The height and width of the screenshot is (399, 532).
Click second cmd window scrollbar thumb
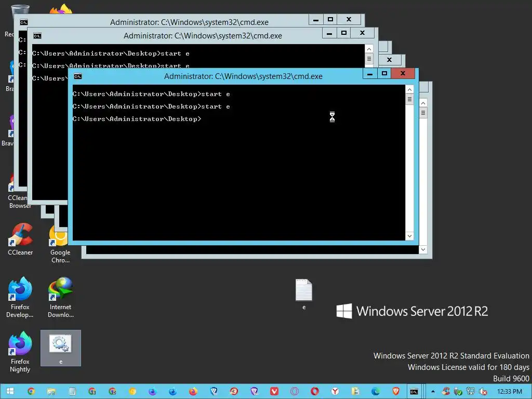point(369,59)
